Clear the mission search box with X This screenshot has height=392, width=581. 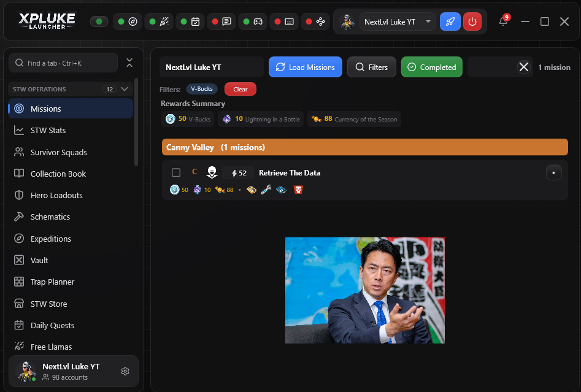point(524,67)
